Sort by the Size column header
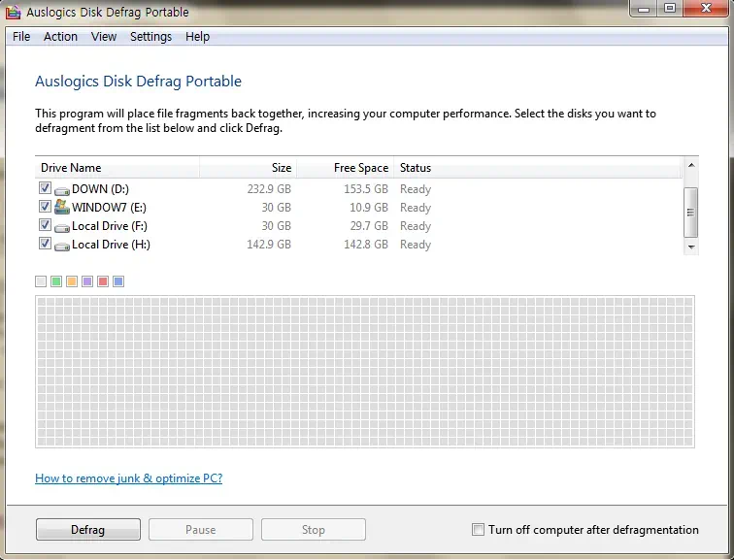The height and width of the screenshot is (560, 734). click(x=249, y=168)
